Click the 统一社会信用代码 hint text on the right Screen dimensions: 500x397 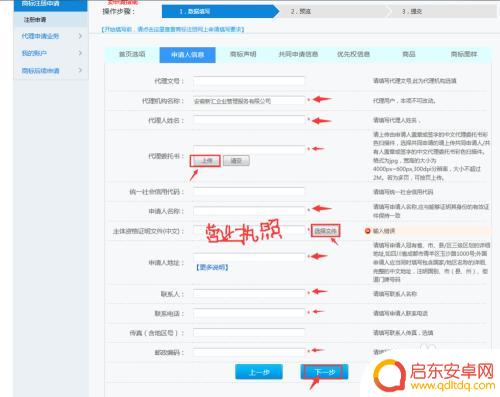pos(403,192)
